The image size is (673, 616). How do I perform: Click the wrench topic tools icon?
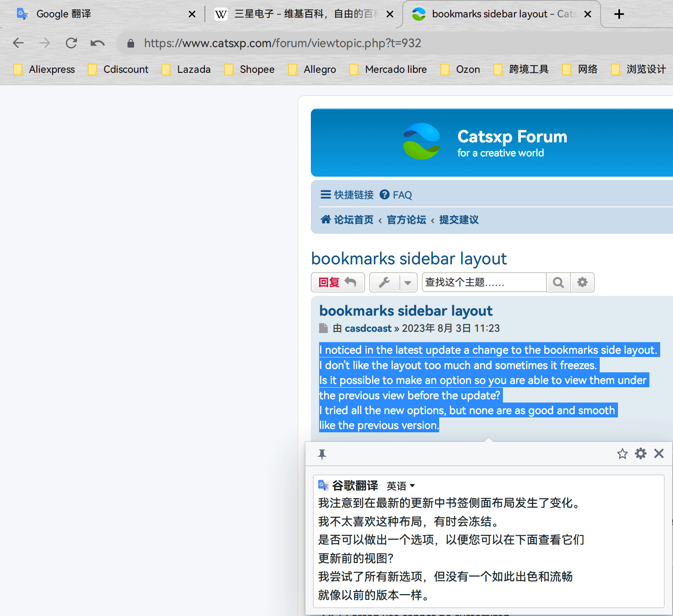tap(385, 283)
